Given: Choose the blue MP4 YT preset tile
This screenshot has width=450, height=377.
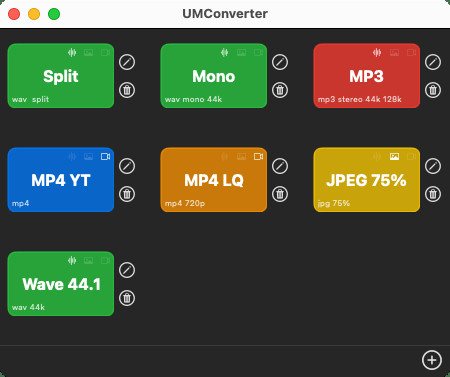Looking at the screenshot, I should [61, 180].
